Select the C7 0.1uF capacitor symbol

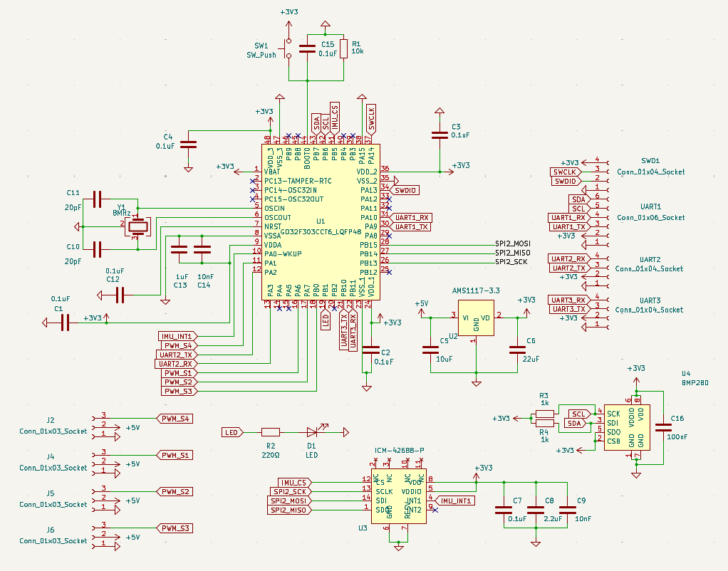[504, 510]
